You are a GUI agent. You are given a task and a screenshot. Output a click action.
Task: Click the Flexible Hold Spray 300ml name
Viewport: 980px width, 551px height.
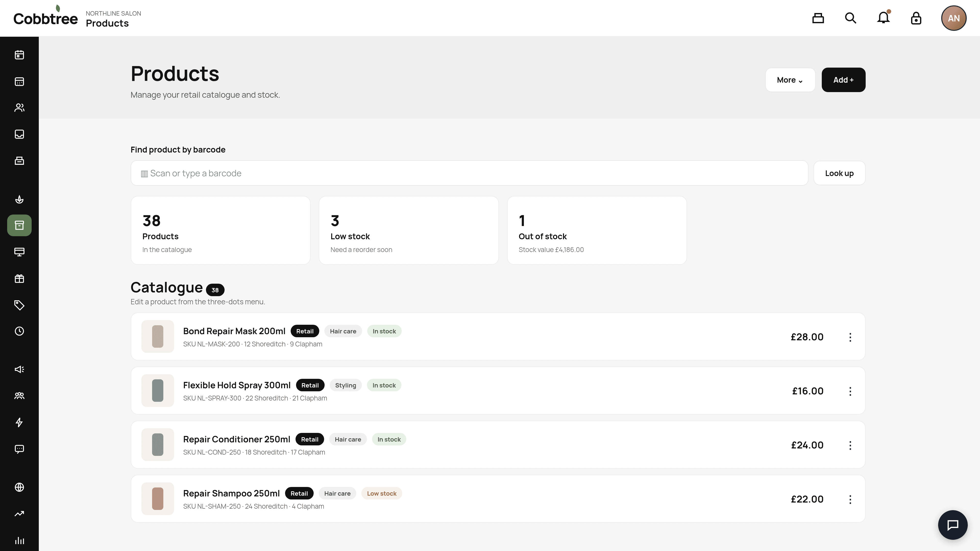[x=237, y=385]
